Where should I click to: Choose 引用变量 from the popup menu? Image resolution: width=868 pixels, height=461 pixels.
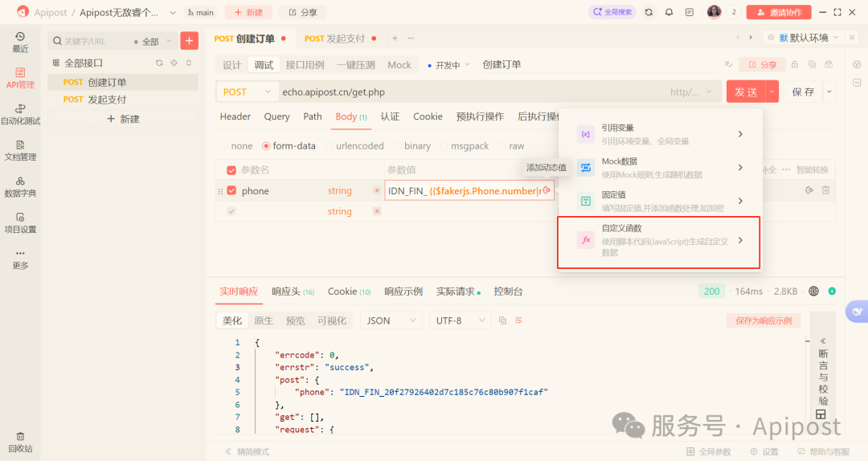659,134
